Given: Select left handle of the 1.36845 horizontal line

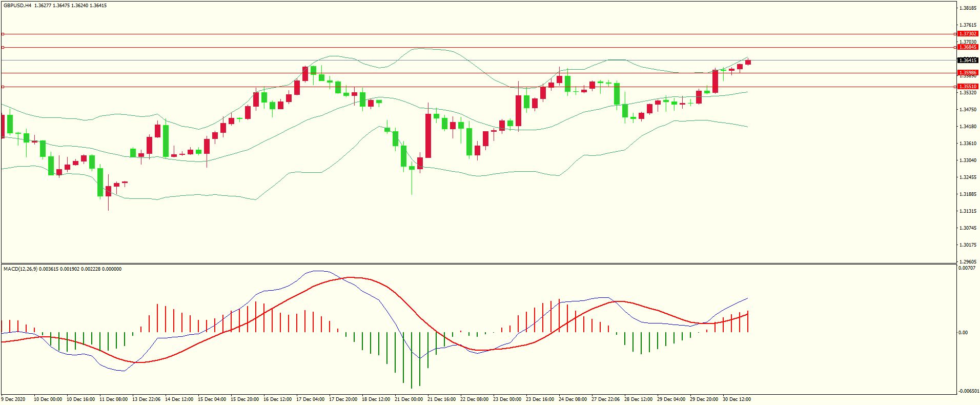Looking at the screenshot, I should pos(3,47).
